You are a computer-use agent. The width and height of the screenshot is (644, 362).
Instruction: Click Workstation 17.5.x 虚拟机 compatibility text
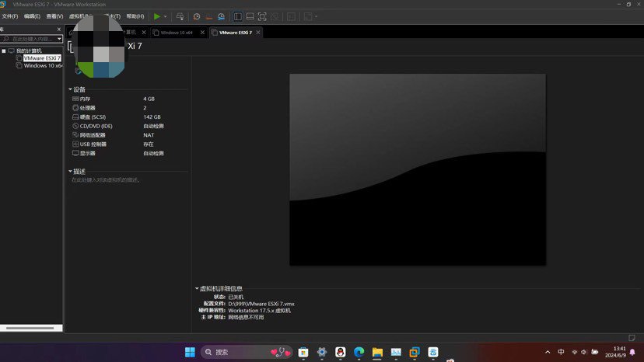pos(259,311)
